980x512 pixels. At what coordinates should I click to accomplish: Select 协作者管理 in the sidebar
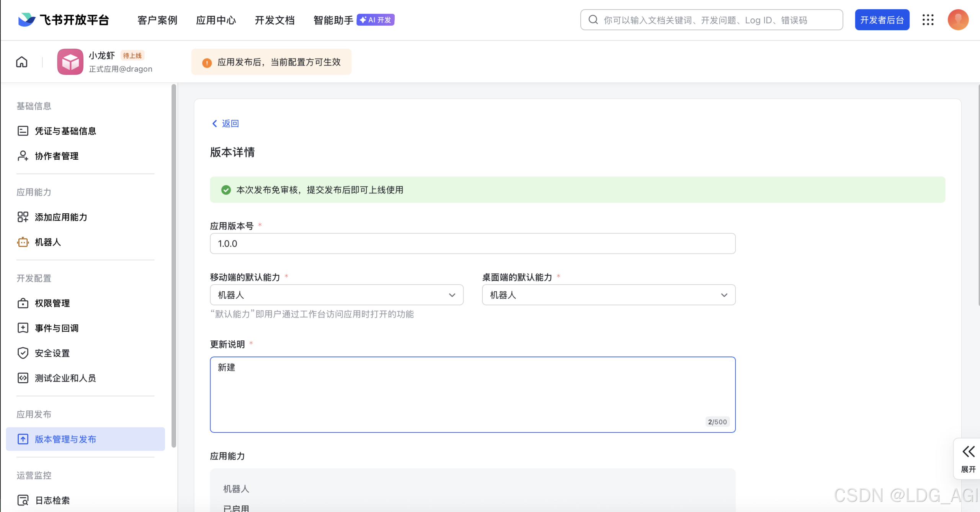(56, 156)
